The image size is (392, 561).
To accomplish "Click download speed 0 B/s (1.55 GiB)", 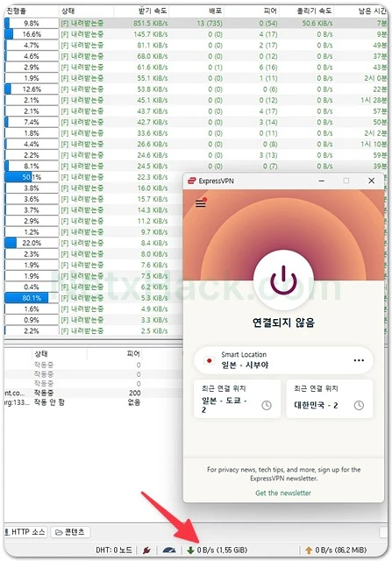I will pos(222,550).
